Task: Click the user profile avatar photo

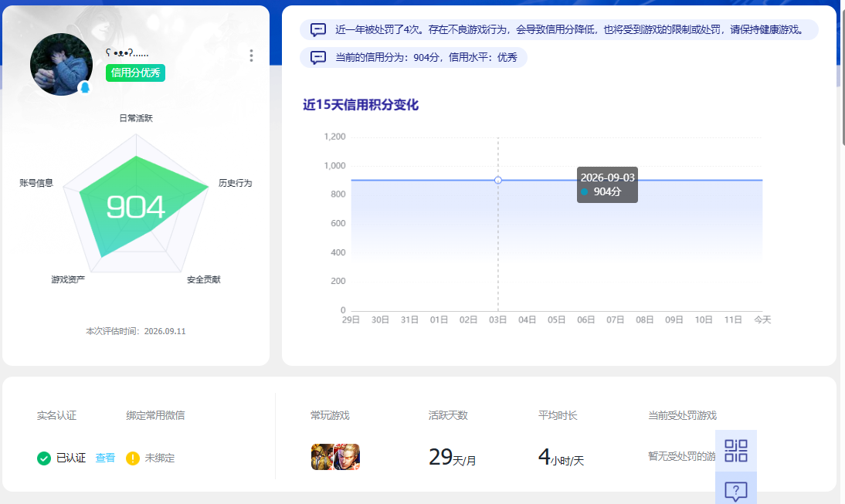Action: pos(62,65)
